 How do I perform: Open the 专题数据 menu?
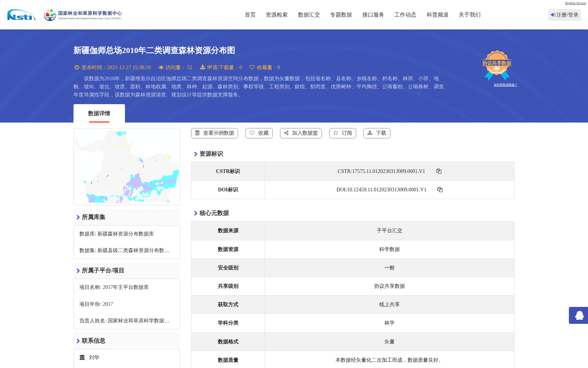[x=341, y=15]
